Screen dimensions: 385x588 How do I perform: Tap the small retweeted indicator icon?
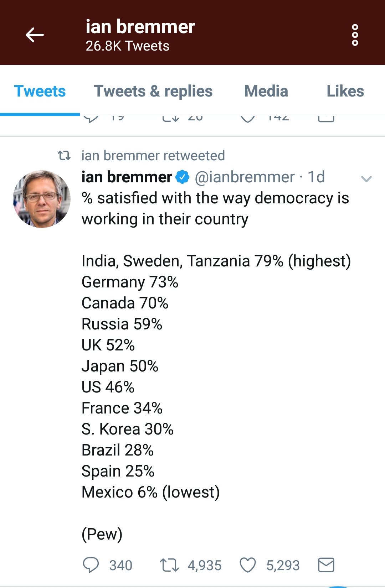(x=64, y=156)
